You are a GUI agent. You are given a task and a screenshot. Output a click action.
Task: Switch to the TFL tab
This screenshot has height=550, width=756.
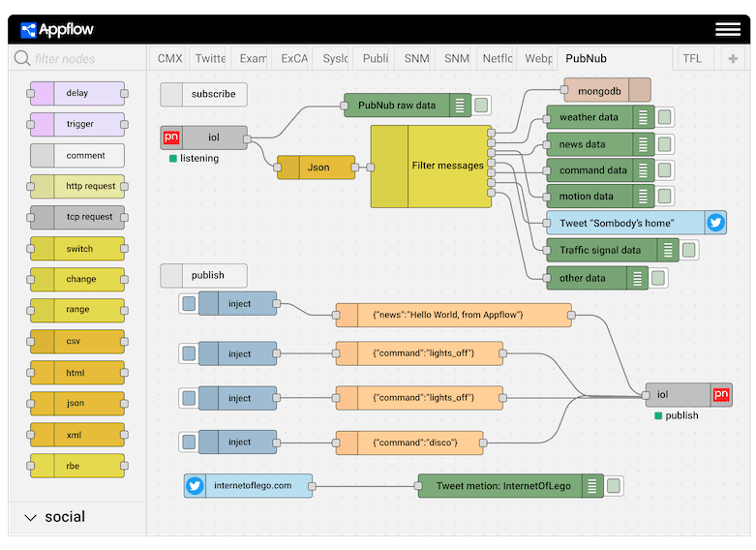click(691, 59)
